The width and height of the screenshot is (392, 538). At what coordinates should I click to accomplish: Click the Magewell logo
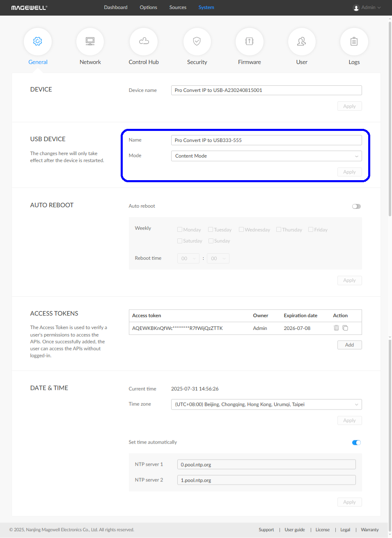29,8
